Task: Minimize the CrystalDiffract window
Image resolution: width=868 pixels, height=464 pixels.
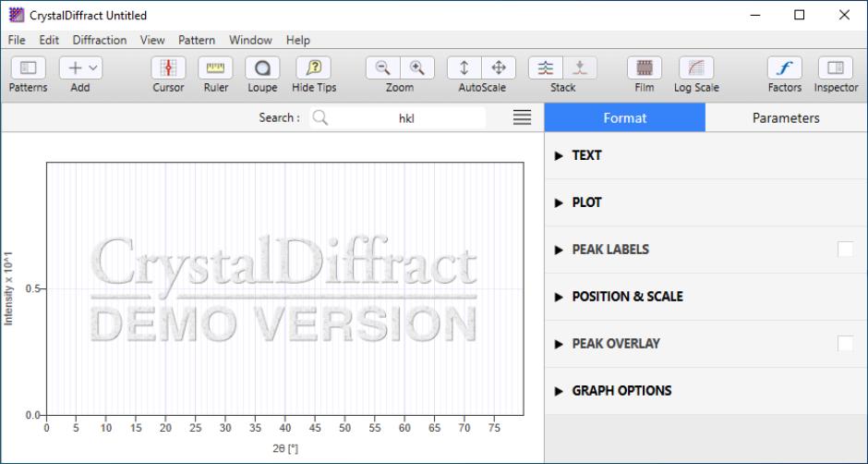Action: point(754,15)
